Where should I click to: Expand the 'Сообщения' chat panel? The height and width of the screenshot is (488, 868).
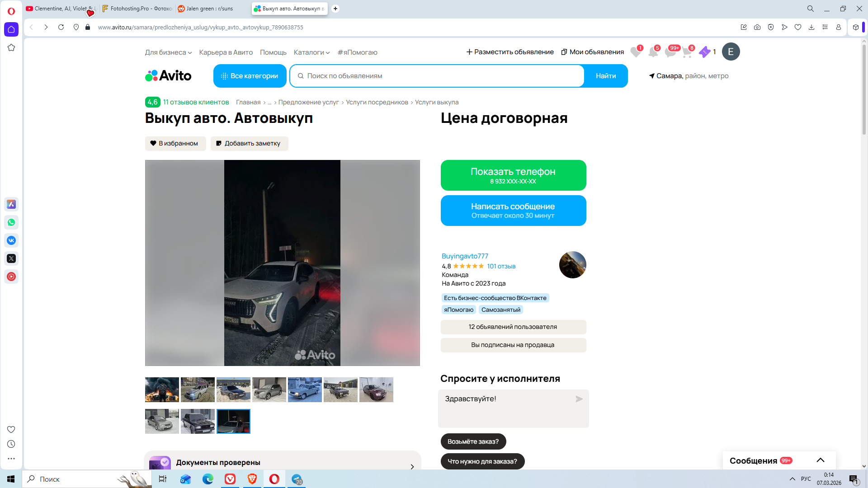pos(820,460)
